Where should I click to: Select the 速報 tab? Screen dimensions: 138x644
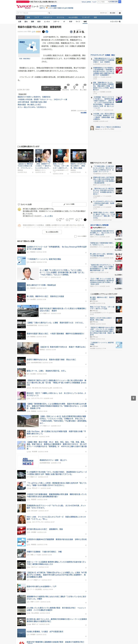(x=28, y=17)
